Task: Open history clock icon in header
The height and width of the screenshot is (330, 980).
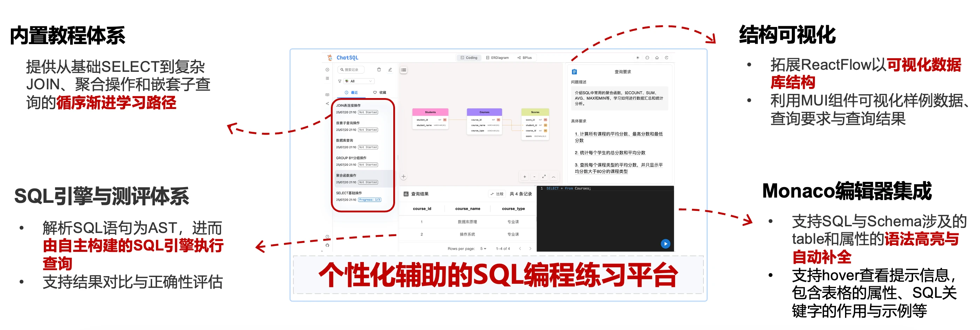Action: (x=667, y=58)
